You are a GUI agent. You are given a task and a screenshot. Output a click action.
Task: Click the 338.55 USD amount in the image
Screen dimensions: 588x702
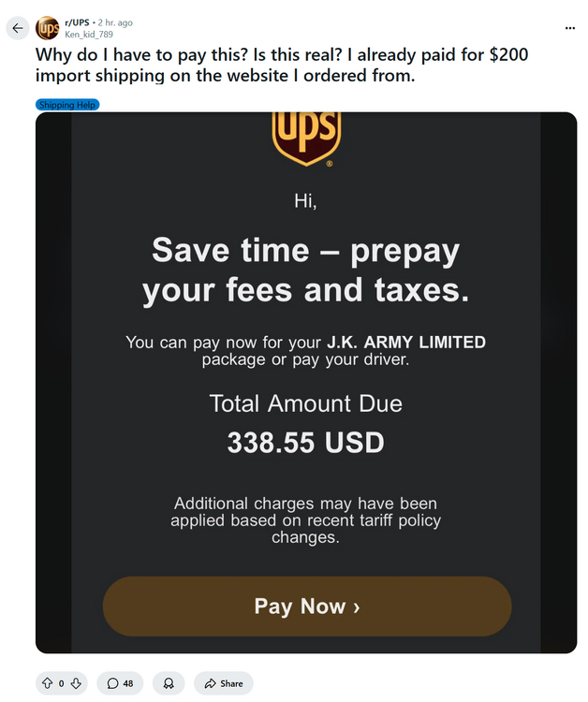click(x=305, y=443)
